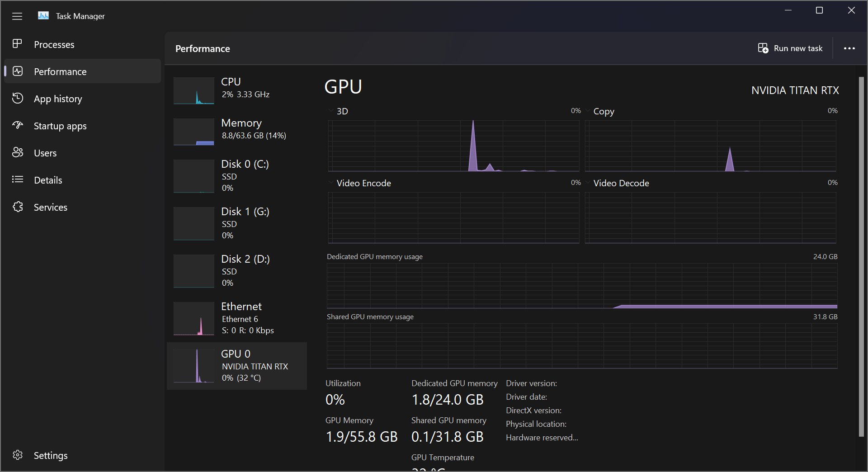This screenshot has height=472, width=868.
Task: Minimize the Task Manager window
Action: (788, 10)
